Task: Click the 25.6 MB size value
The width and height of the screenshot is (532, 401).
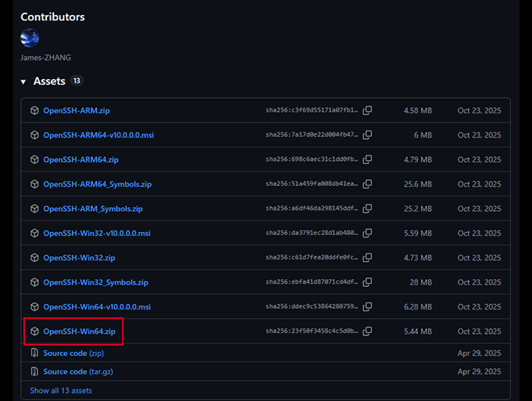Action: click(418, 184)
